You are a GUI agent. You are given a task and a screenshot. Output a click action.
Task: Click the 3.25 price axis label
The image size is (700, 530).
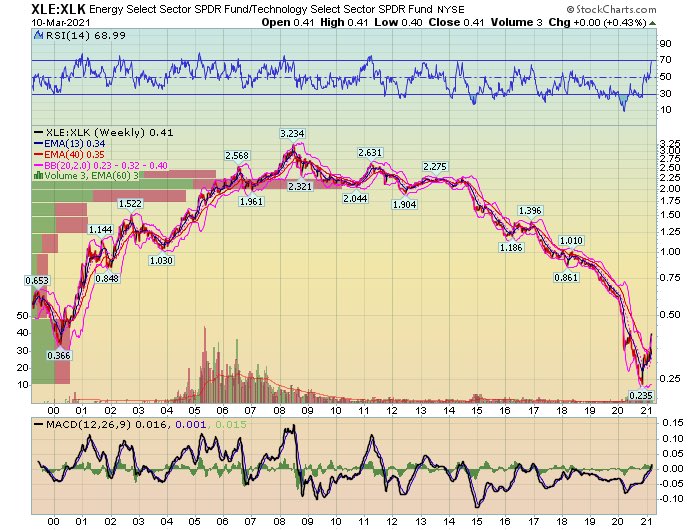click(670, 144)
